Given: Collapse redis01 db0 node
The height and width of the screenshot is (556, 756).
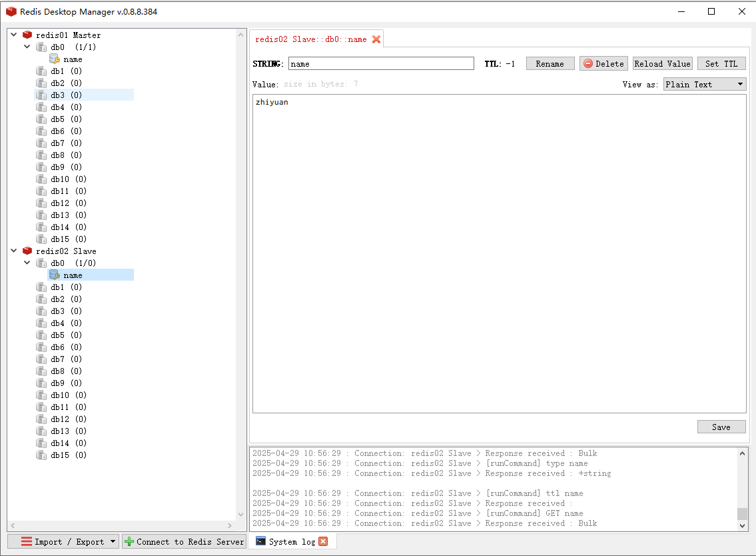Looking at the screenshot, I should tap(27, 47).
